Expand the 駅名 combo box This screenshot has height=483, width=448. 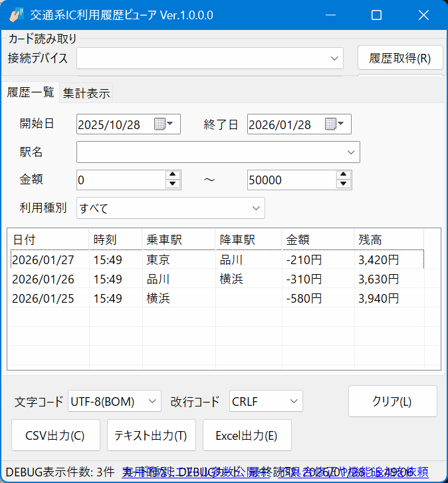point(351,152)
